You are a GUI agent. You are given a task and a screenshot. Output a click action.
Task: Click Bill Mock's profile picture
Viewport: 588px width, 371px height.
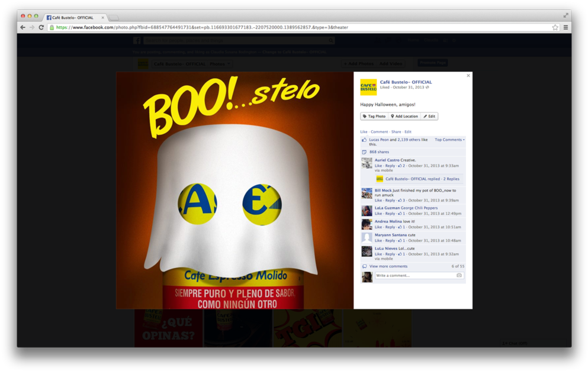[x=367, y=193]
